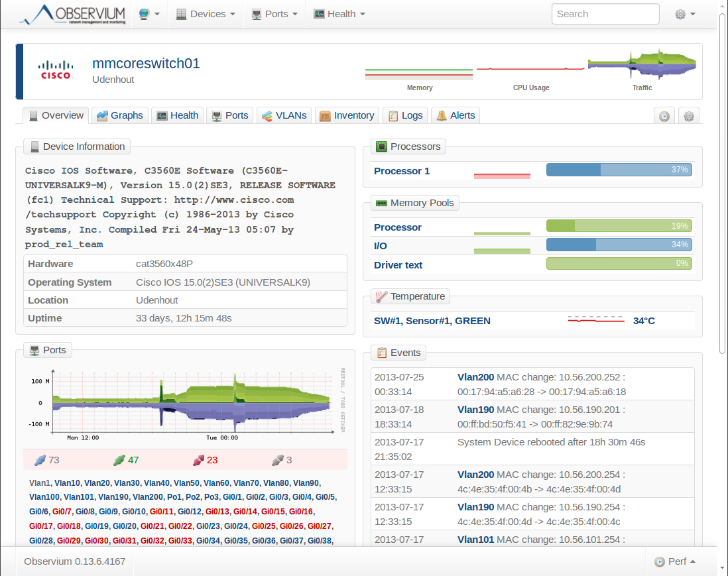Click the grey disabled ports icon (3)
The height and width of the screenshot is (576, 728).
(278, 460)
